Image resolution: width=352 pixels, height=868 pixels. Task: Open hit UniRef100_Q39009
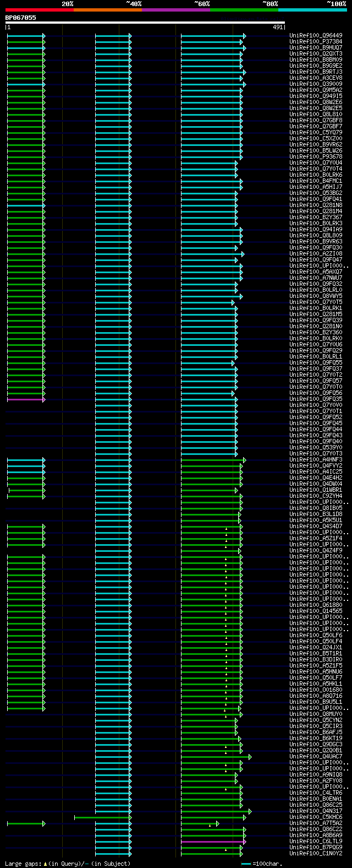coord(316,84)
